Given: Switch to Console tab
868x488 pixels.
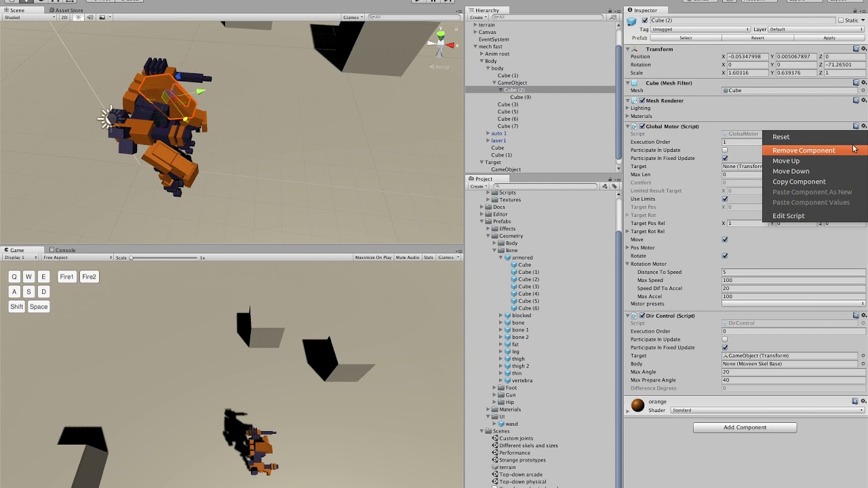Looking at the screenshot, I should (x=62, y=250).
